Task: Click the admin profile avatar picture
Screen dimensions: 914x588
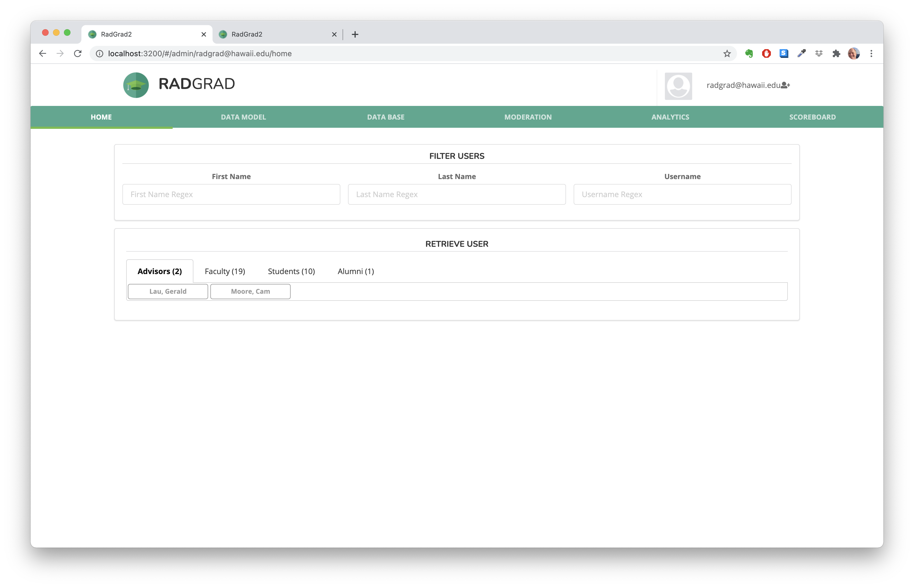Action: (x=678, y=86)
